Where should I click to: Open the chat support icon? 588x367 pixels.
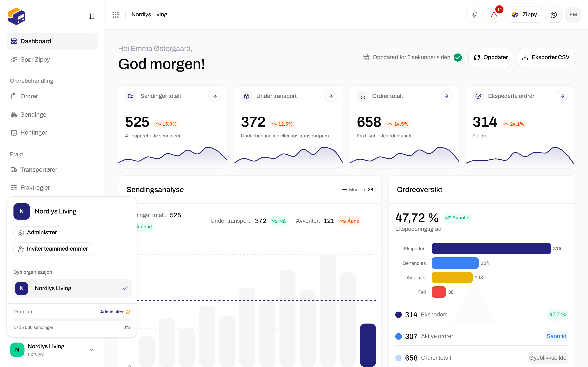click(553, 15)
